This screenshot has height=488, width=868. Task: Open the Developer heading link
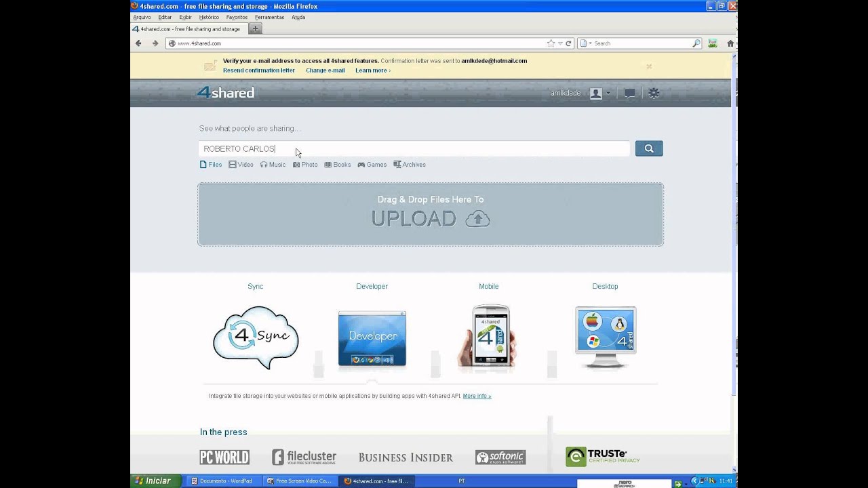point(372,286)
